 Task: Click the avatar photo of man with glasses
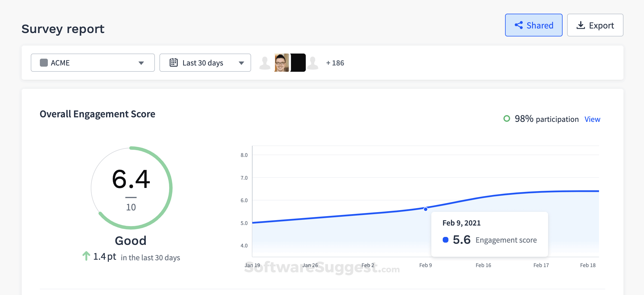pos(282,63)
